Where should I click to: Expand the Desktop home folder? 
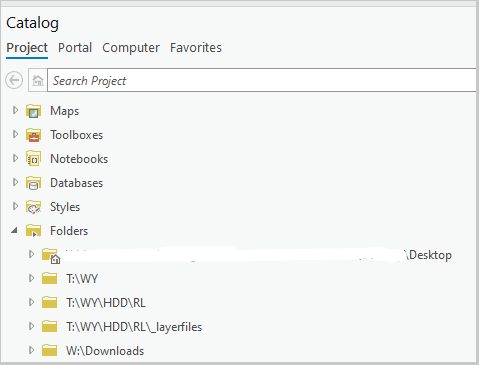point(31,254)
